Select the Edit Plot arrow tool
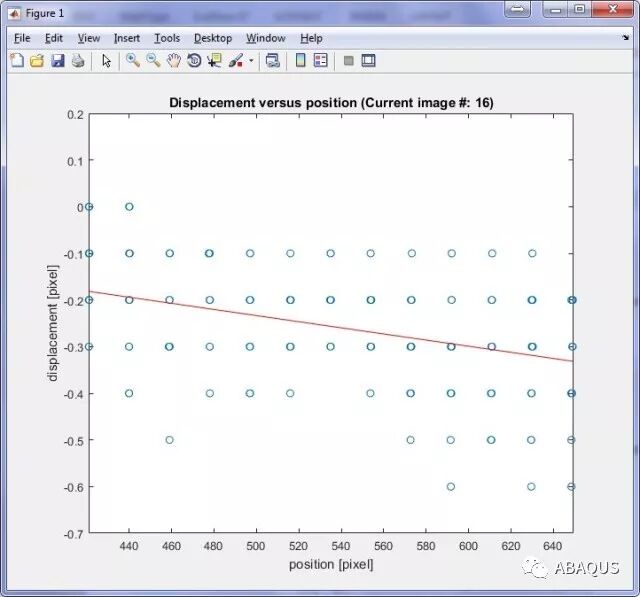 click(x=107, y=61)
